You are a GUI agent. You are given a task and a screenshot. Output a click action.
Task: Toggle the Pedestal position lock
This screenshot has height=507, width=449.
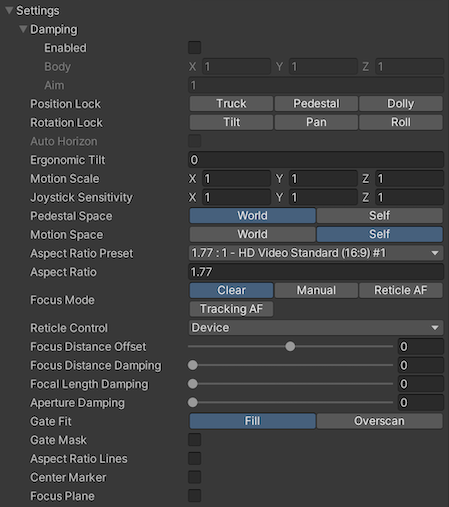pos(316,104)
